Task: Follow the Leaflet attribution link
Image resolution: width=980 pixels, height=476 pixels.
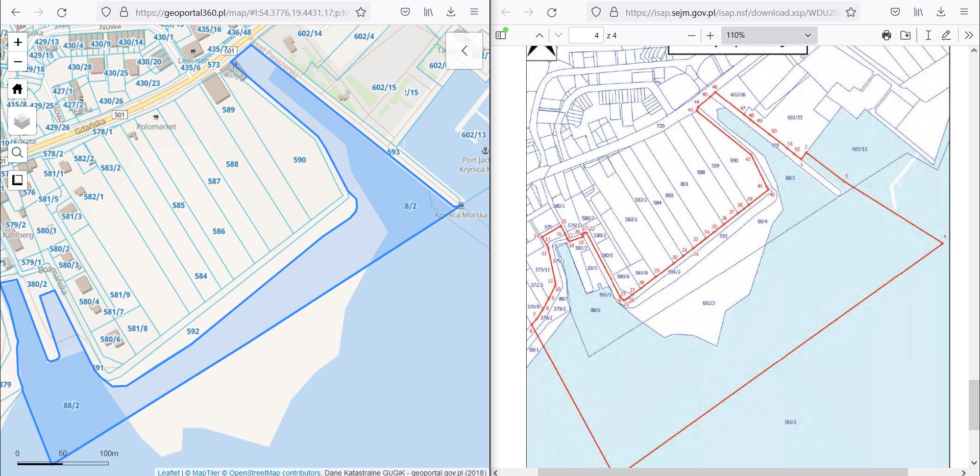Action: pos(168,472)
